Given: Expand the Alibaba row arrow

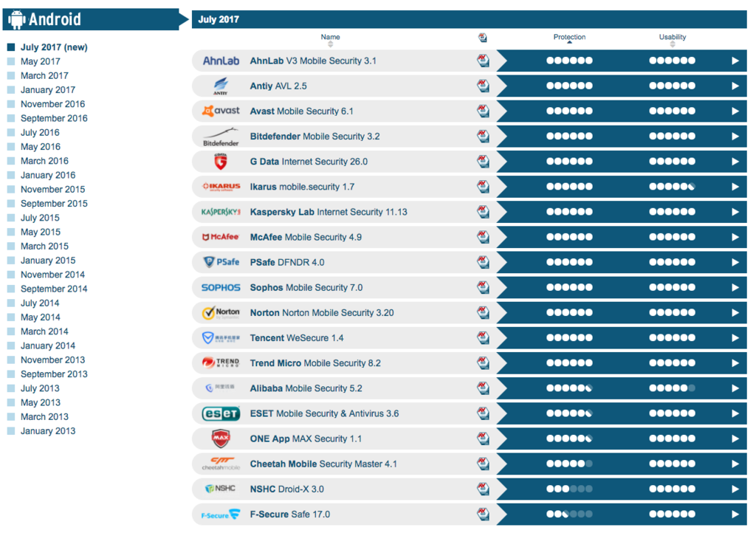Looking at the screenshot, I should [735, 388].
